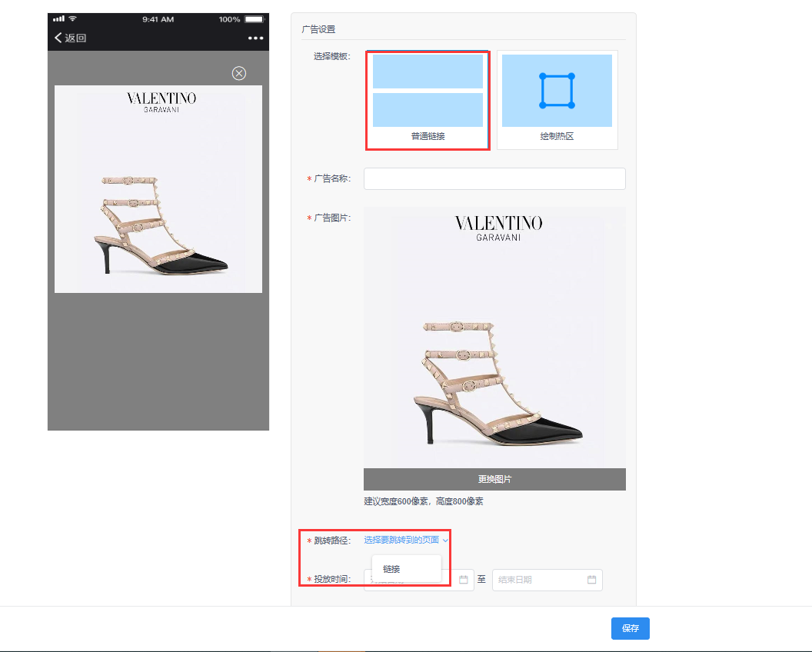Click the ad image in the phone preview
The height and width of the screenshot is (652, 812).
pyautogui.click(x=158, y=189)
